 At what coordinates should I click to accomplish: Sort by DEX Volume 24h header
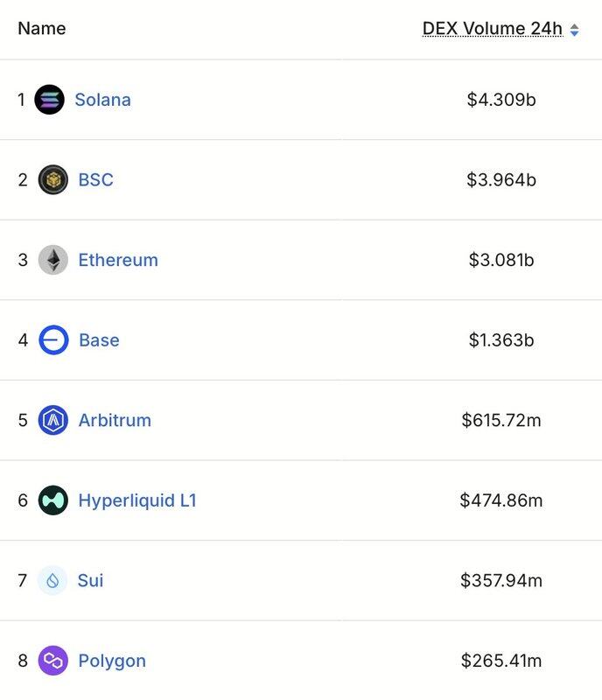click(492, 29)
